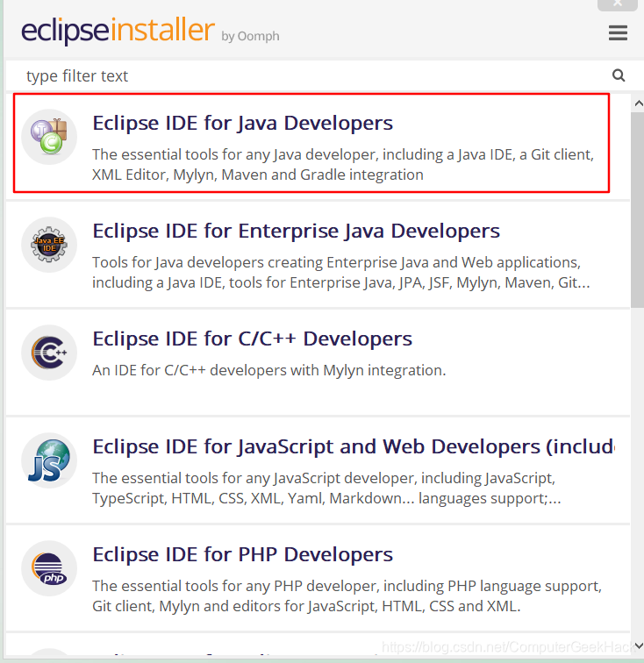644x663 pixels.
Task: Click the scrollbar down arrow
Action: [x=638, y=645]
